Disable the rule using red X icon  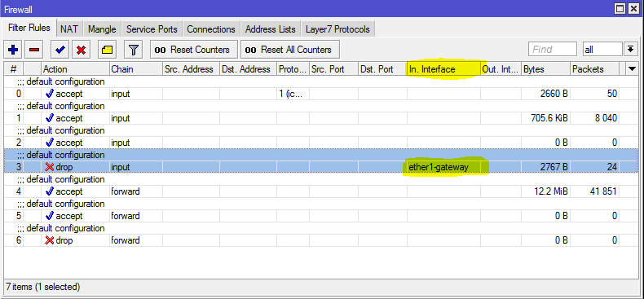[x=82, y=50]
